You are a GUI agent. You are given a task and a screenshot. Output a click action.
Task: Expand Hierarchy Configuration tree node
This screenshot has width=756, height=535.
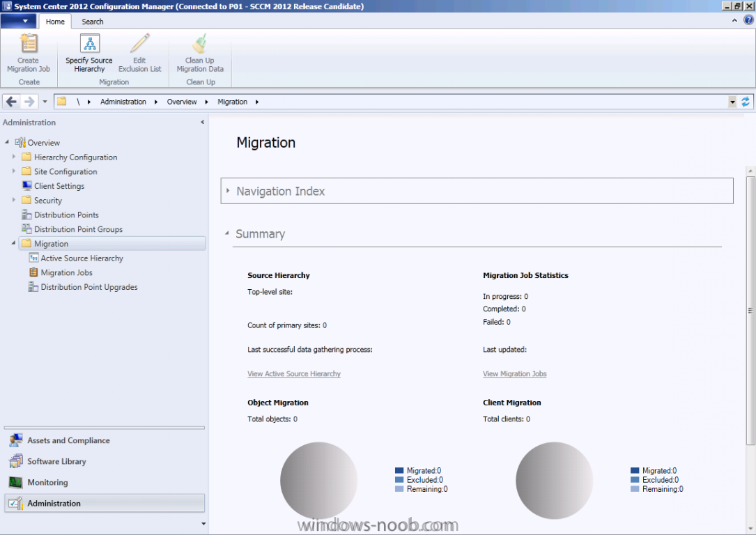pyautogui.click(x=13, y=157)
